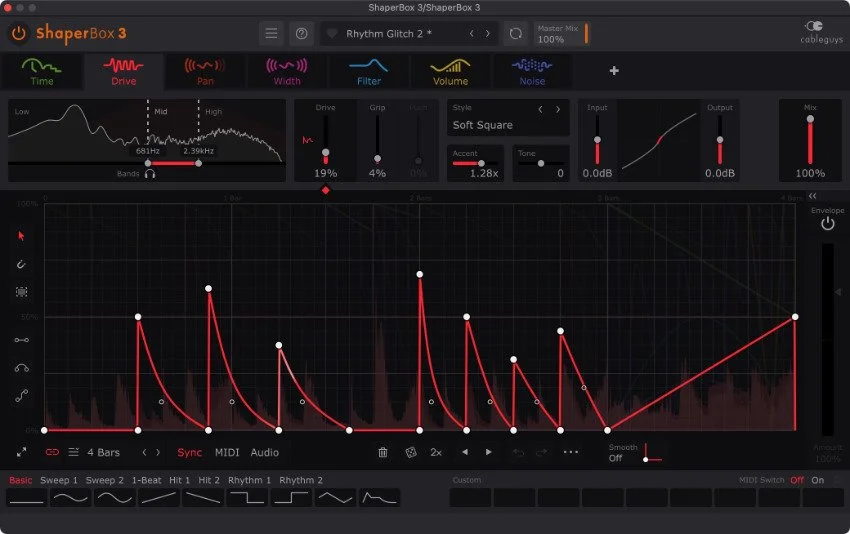Collapse the envelope side panel
Viewport: 850px width, 534px height.
pos(812,196)
